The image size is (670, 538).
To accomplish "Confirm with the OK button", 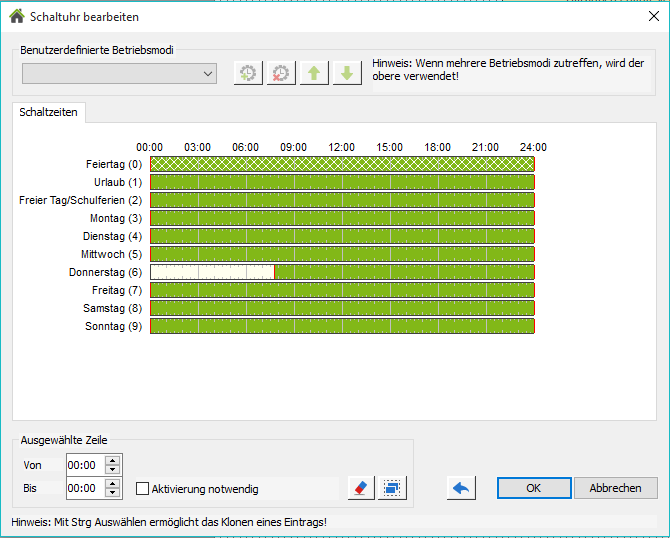I will 534,488.
